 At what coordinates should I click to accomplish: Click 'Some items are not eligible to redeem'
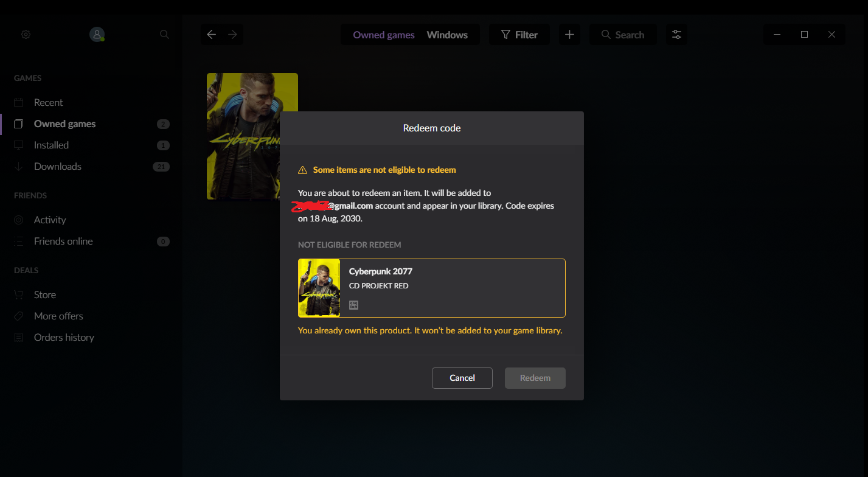pyautogui.click(x=384, y=170)
